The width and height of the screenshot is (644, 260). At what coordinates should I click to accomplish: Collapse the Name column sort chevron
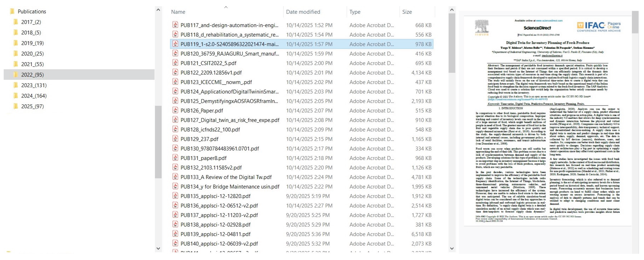tap(226, 7)
